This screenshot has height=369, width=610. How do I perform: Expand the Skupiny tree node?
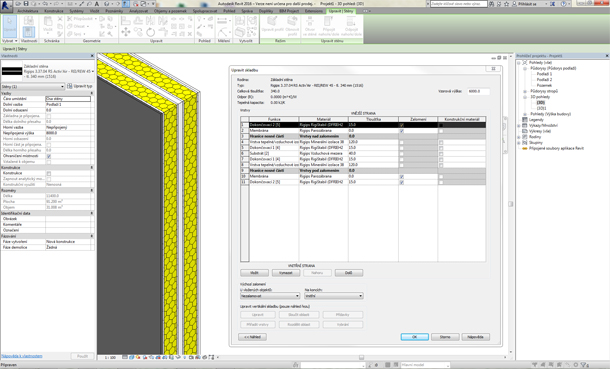pos(519,143)
